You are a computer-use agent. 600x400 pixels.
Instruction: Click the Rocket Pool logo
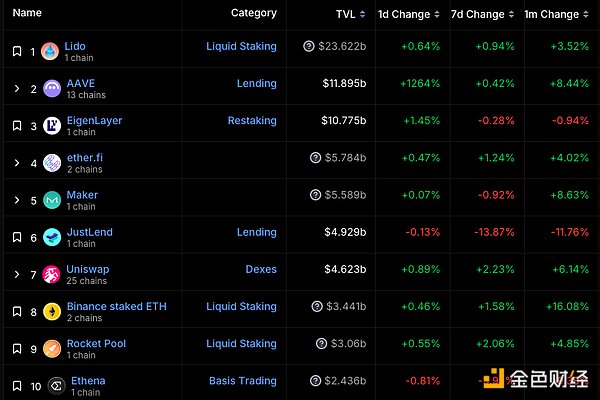tap(50, 350)
